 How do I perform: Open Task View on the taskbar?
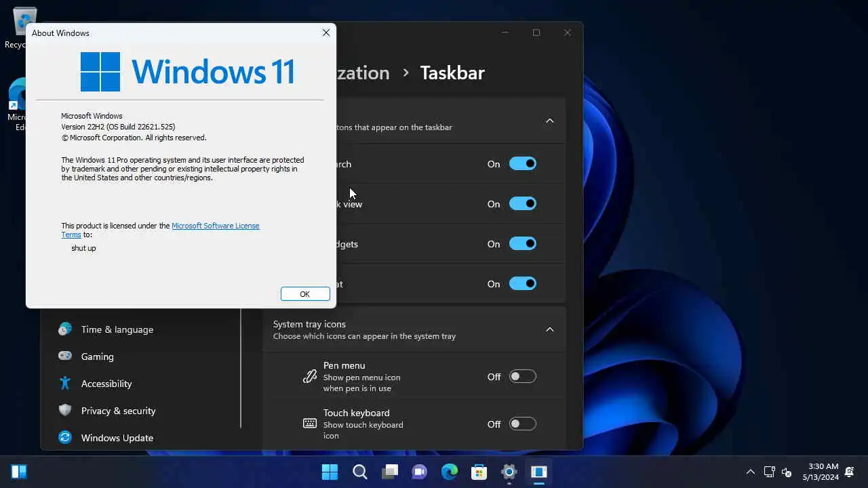point(389,472)
